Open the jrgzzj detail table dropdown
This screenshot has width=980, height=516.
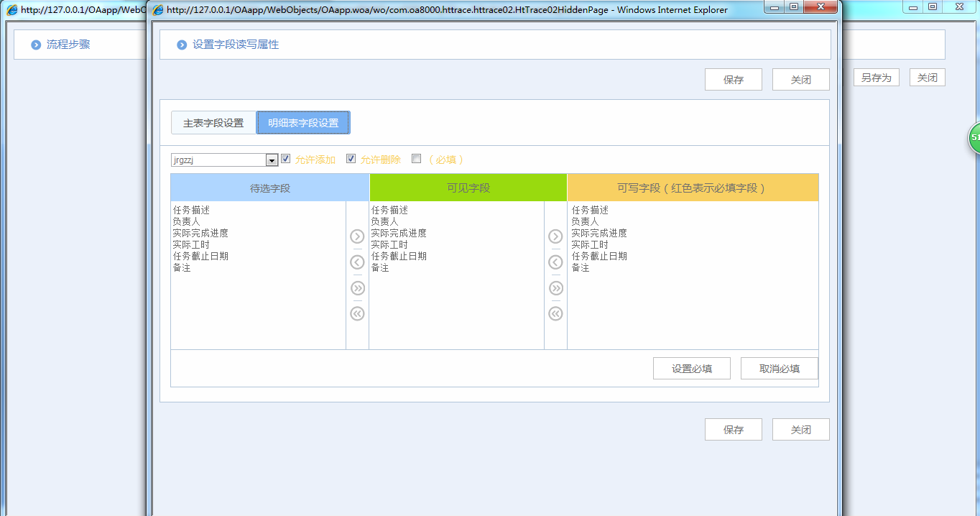(272, 160)
